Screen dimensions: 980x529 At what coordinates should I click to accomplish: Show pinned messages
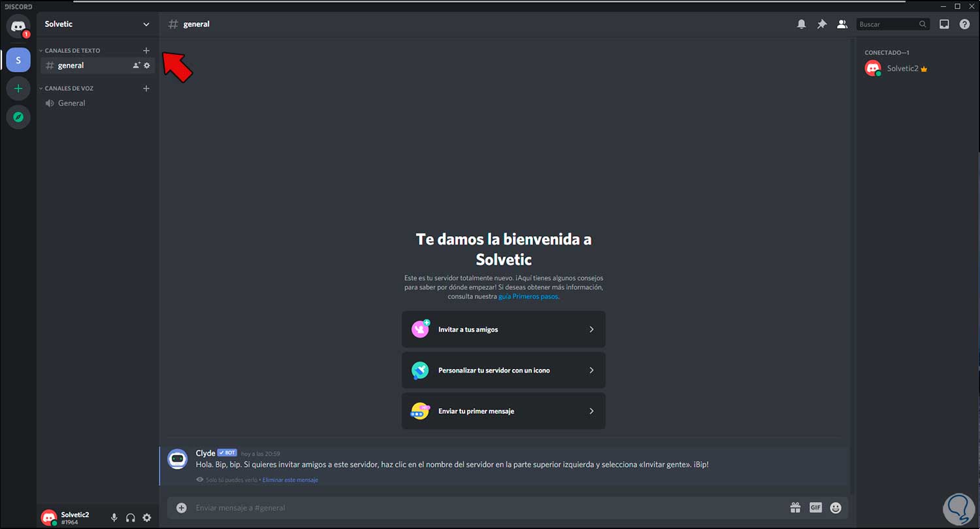pos(822,24)
